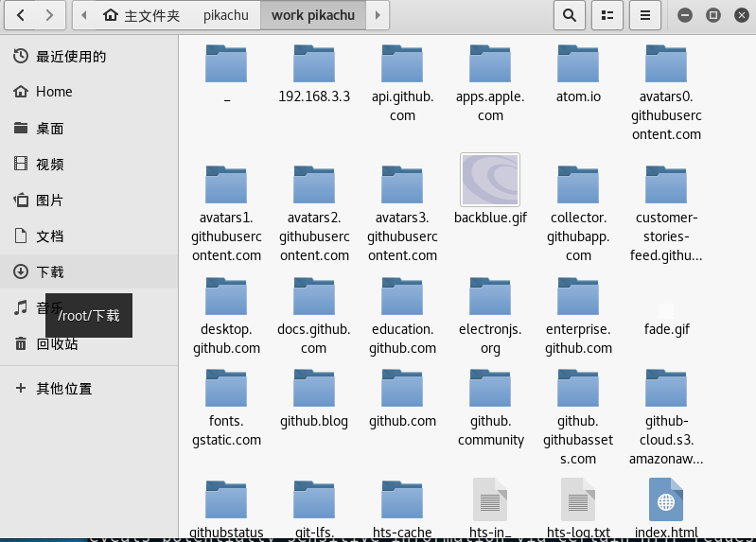Select the 主文件夹 home path segment
756x542 pixels.
coord(142,15)
